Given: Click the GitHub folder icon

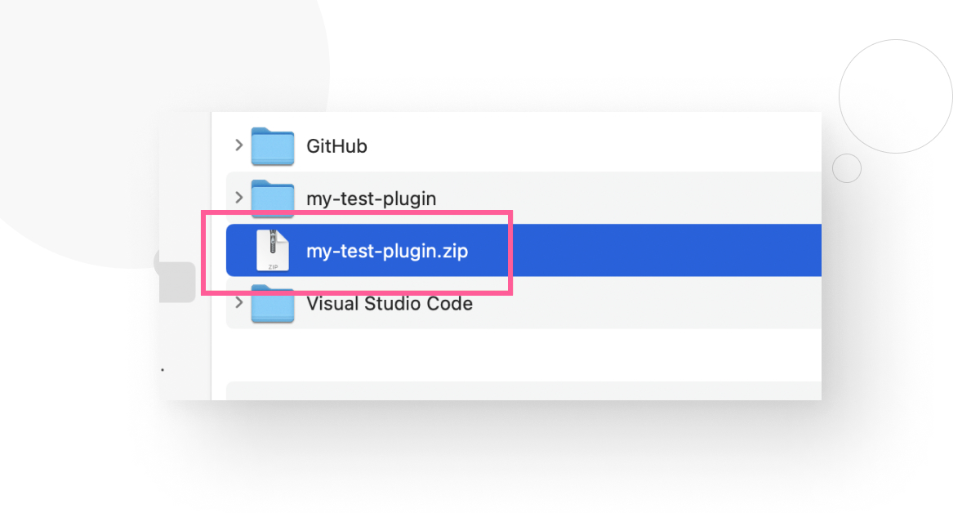Looking at the screenshot, I should click(272, 146).
